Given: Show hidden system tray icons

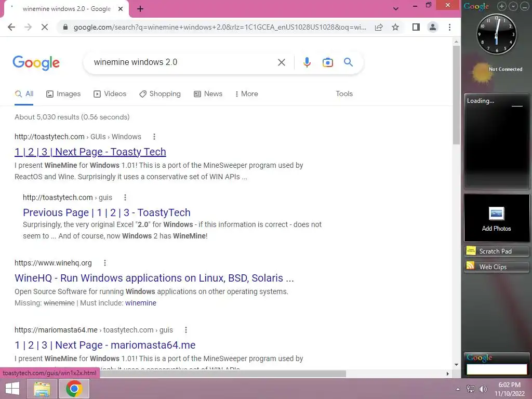Looking at the screenshot, I should click(x=458, y=389).
